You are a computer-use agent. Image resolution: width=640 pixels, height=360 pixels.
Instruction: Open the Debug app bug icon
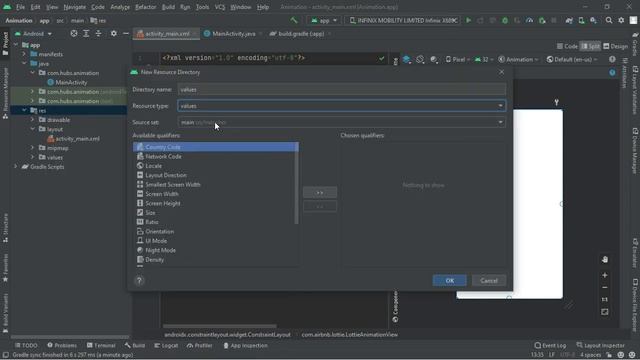click(505, 20)
